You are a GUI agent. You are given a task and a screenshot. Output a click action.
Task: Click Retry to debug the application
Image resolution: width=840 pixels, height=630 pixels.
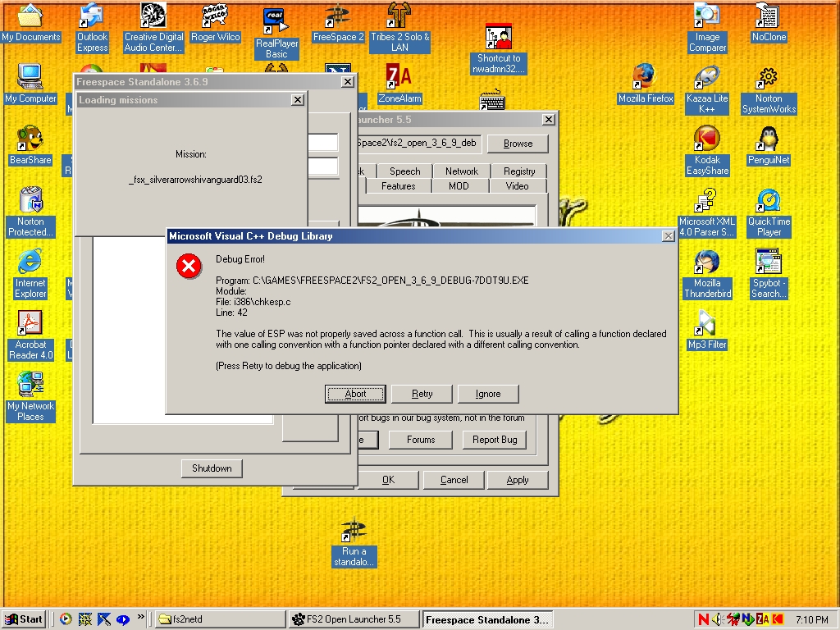point(422,394)
